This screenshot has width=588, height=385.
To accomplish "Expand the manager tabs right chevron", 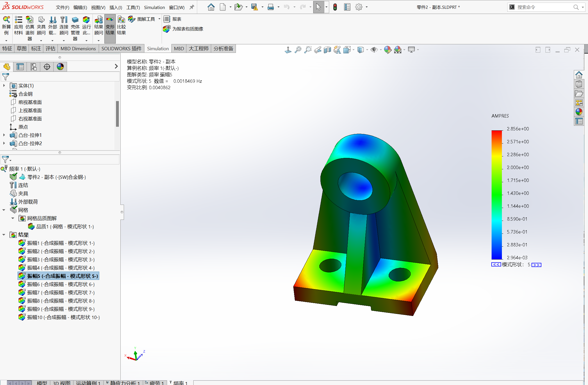I will 116,66.
